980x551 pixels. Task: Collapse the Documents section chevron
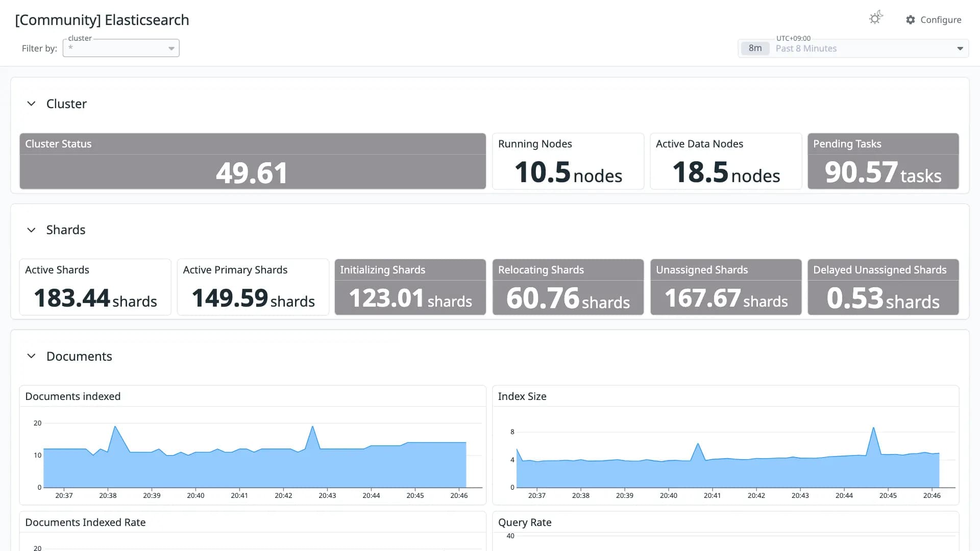click(x=31, y=356)
